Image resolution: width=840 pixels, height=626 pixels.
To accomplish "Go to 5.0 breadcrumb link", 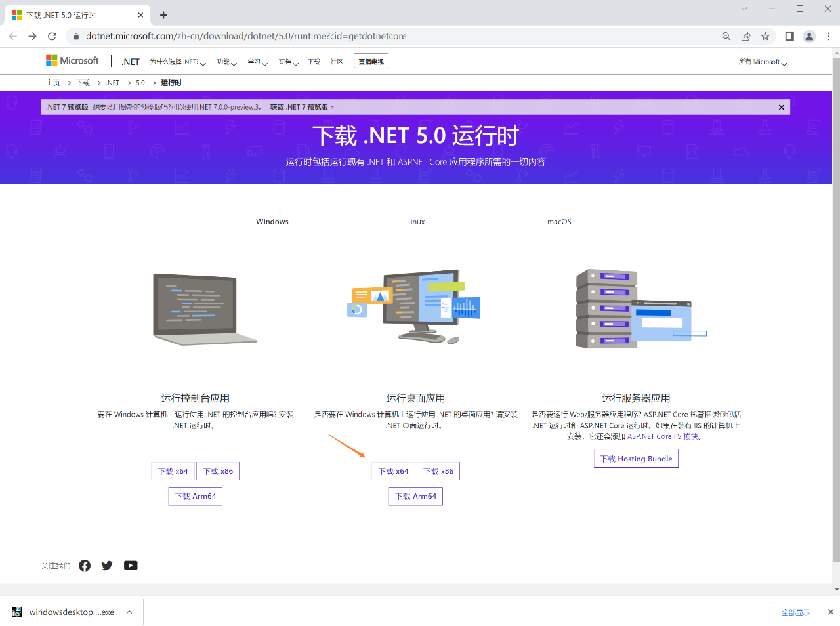I will [x=140, y=83].
